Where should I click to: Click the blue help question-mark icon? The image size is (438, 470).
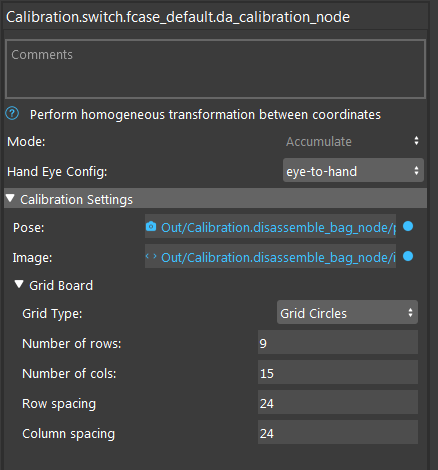pyautogui.click(x=12, y=114)
